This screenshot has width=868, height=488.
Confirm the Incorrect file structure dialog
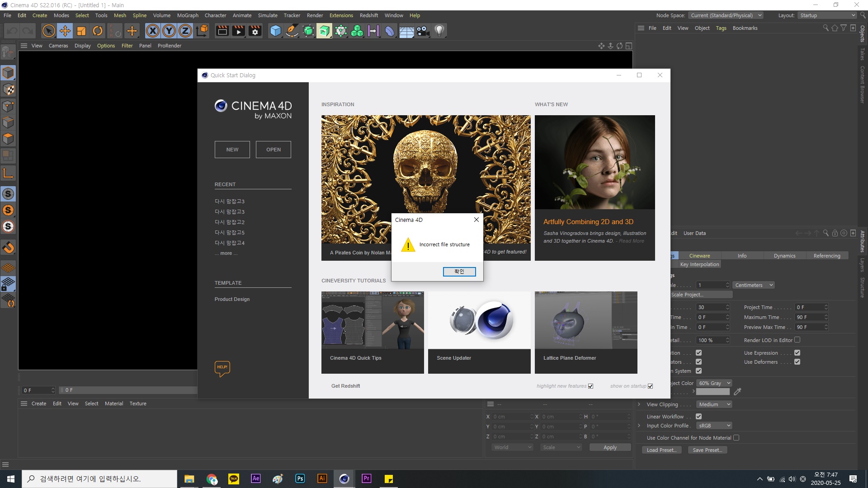click(459, 272)
